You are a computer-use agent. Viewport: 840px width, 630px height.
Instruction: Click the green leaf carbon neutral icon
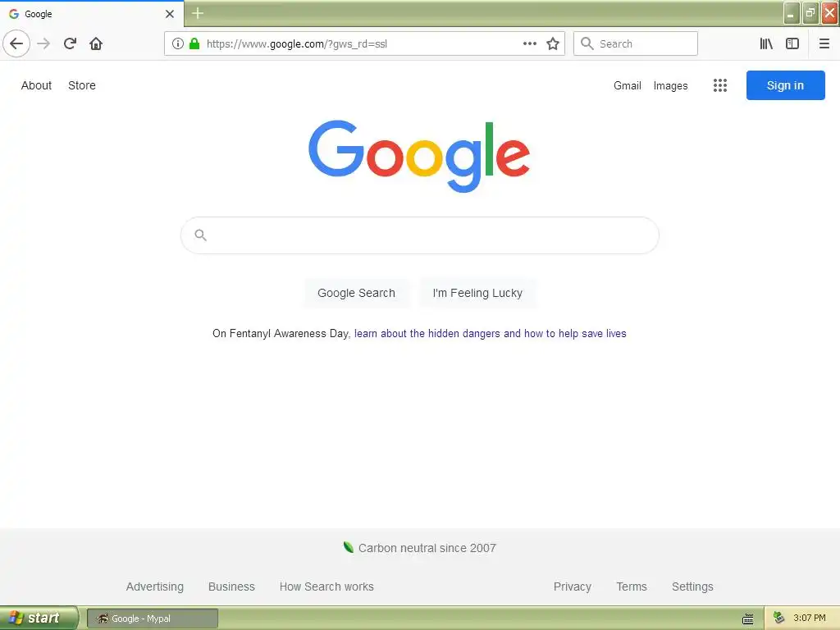pos(348,547)
